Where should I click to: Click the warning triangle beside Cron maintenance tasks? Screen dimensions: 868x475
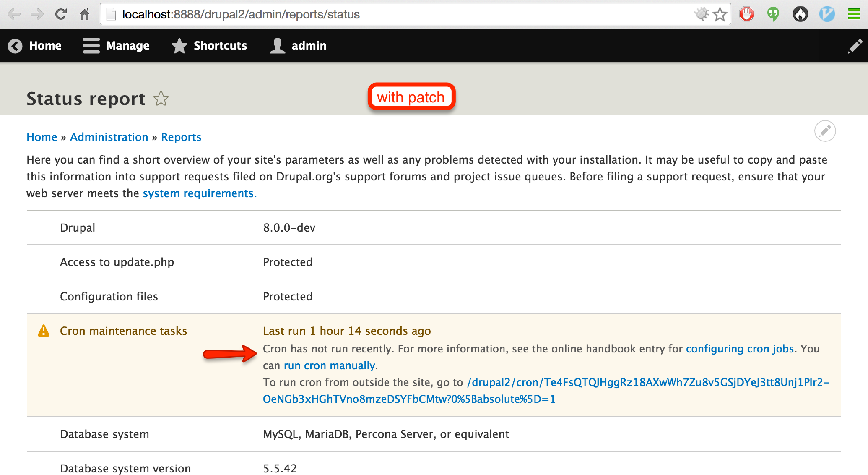pyautogui.click(x=43, y=331)
